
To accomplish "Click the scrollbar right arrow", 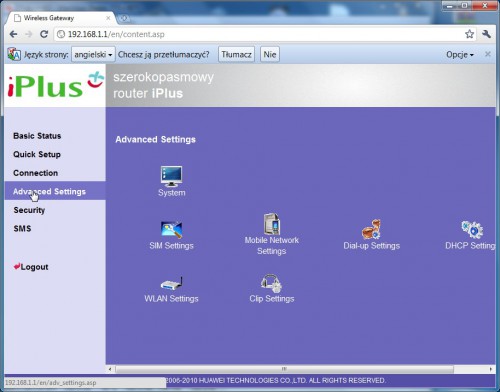I will (x=491, y=369).
